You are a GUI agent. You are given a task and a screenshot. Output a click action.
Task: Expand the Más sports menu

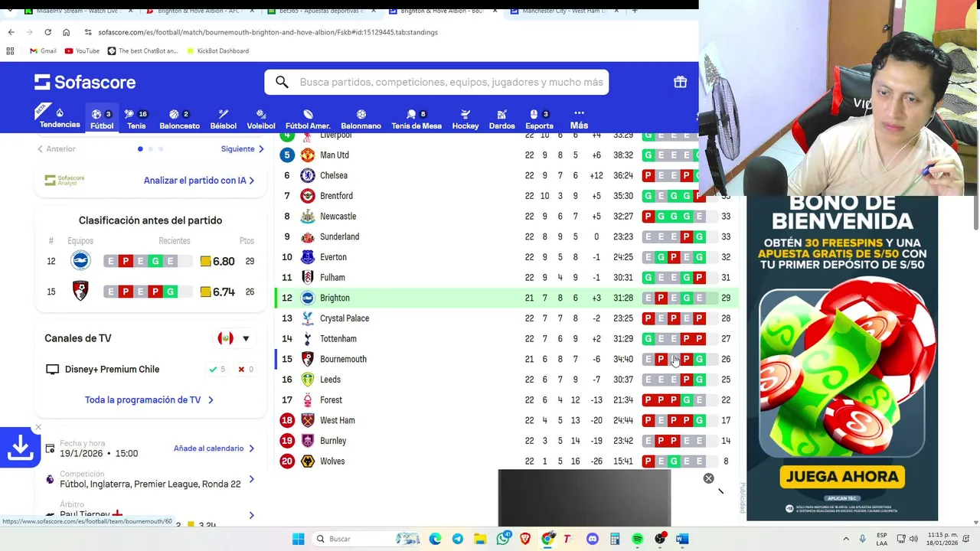click(579, 119)
